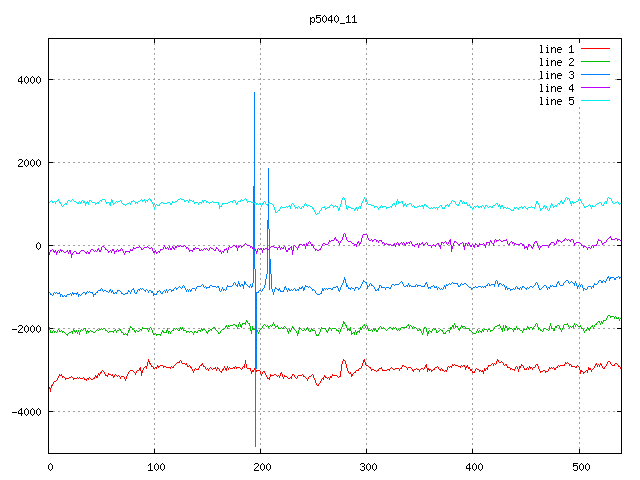Click the bottom of the blue spike below -4000
The height and width of the screenshot is (480, 640).
256,446
